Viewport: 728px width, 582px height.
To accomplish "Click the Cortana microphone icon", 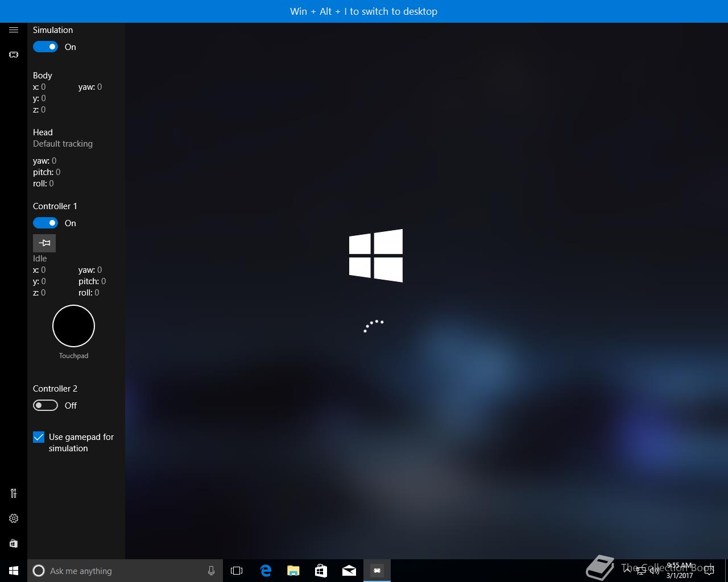I will [x=211, y=571].
